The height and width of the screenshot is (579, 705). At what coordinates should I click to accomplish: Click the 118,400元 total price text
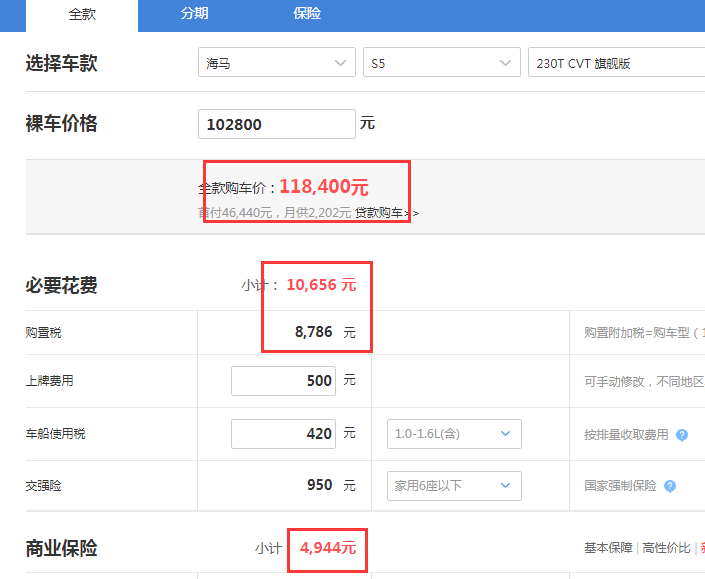click(x=324, y=187)
